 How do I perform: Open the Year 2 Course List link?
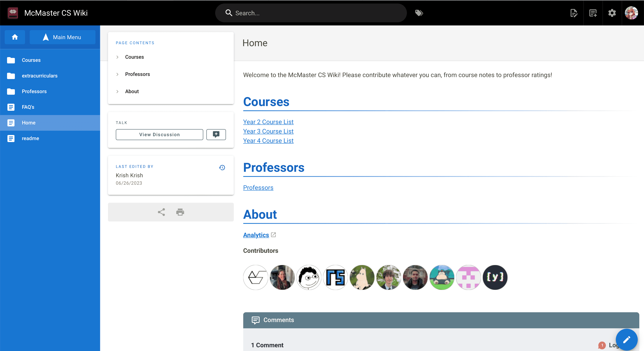pos(268,122)
